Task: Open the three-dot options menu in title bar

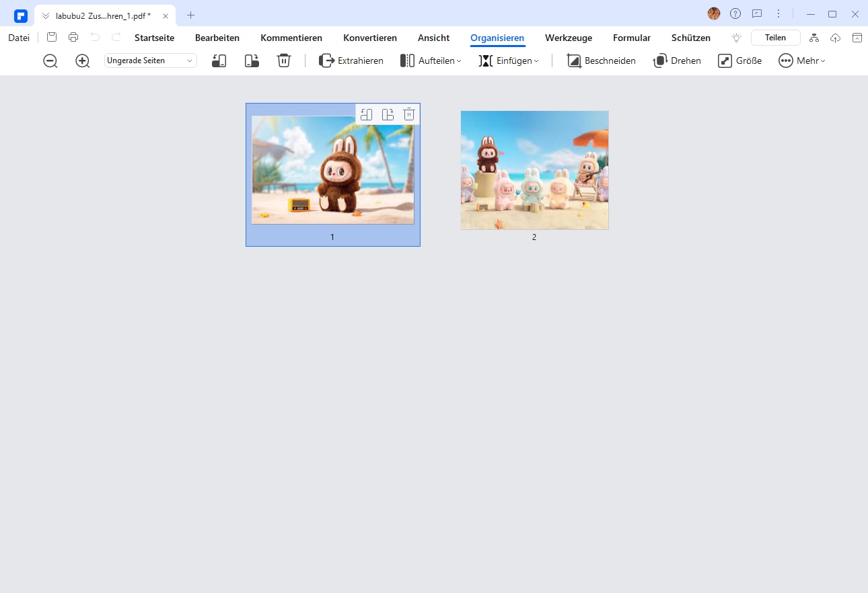Action: point(779,13)
